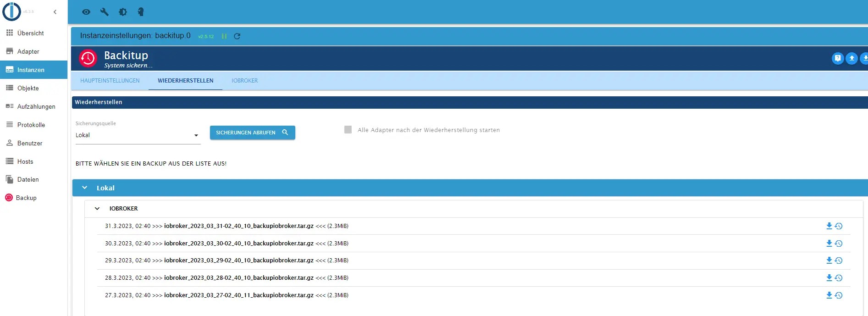
Task: Collapse the IOBROKER backup list
Action: pyautogui.click(x=97, y=208)
